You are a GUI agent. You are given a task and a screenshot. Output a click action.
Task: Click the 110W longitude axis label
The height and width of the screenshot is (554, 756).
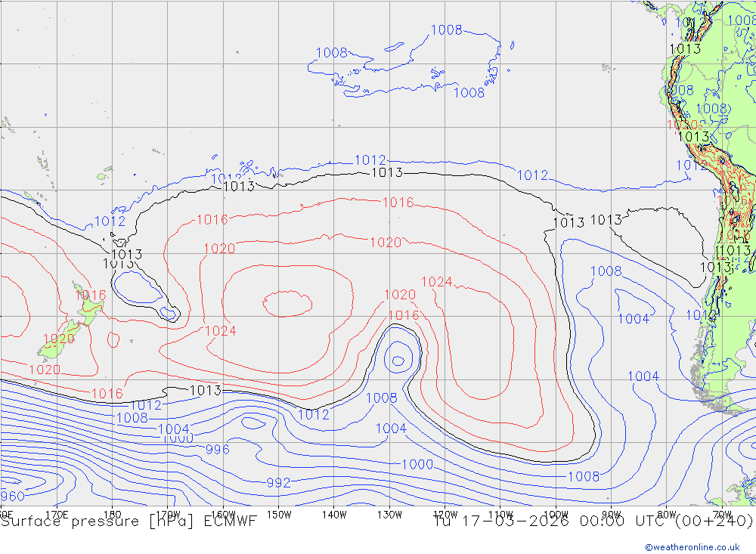click(x=500, y=515)
